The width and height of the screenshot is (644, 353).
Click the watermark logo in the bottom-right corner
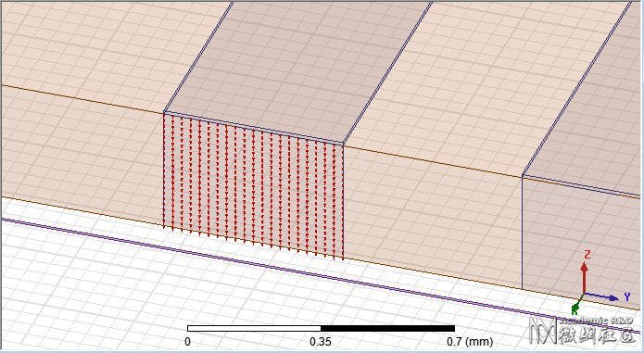[x=543, y=329]
